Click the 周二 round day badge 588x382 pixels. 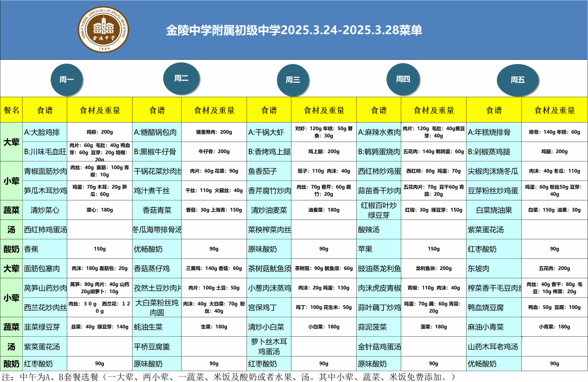[181, 78]
